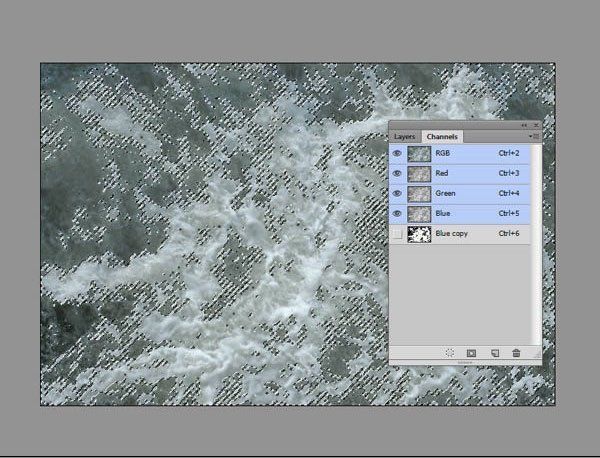Click the Red channel thumbnail
Viewport: 600px width, 458px height.
(x=419, y=174)
